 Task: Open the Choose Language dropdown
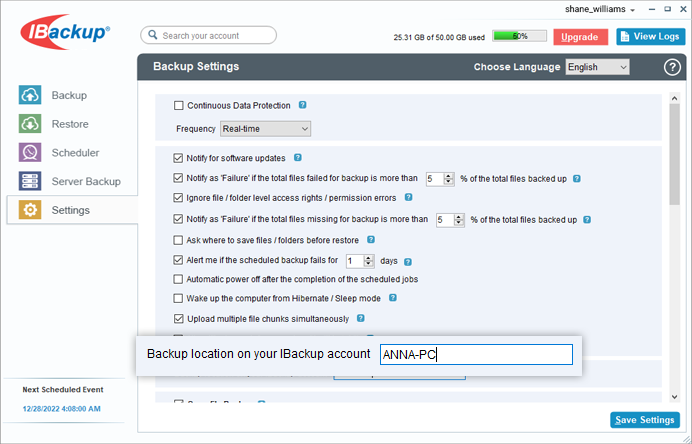pos(597,67)
